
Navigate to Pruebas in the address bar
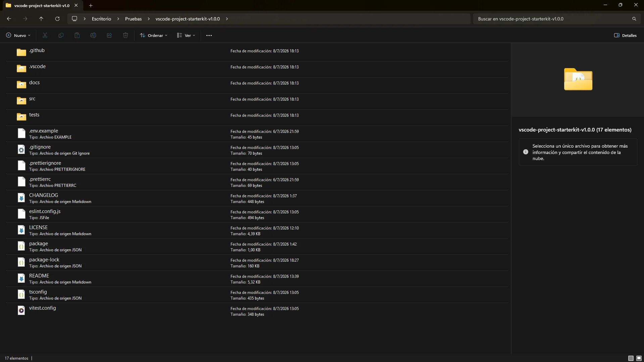(x=133, y=19)
